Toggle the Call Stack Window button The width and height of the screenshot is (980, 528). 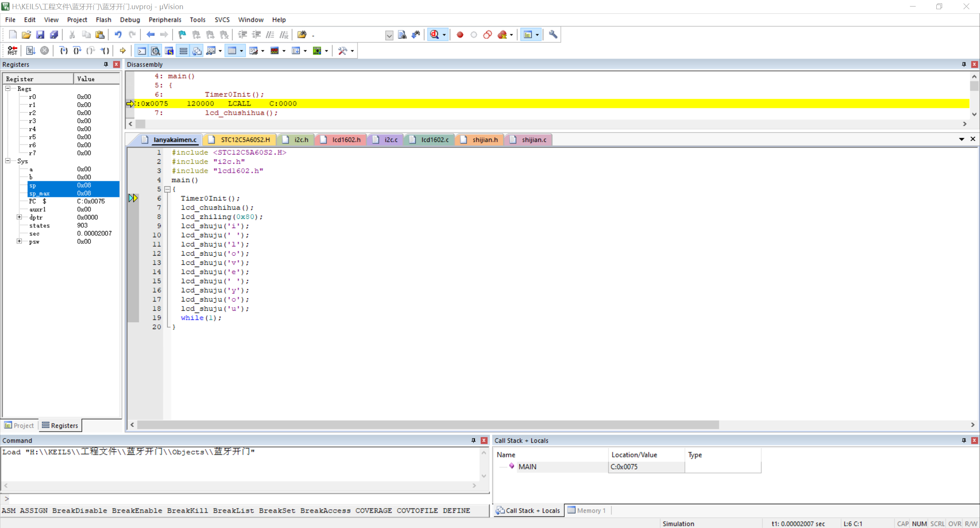point(197,51)
